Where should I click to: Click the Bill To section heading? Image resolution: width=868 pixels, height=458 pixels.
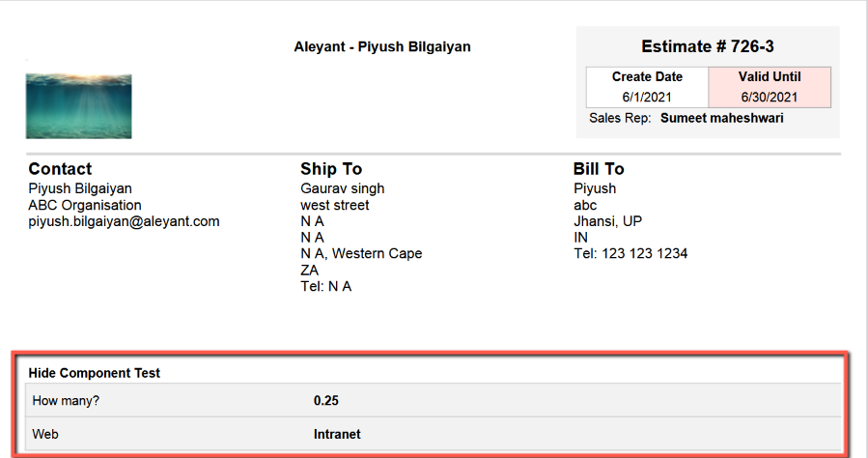pyautogui.click(x=599, y=169)
